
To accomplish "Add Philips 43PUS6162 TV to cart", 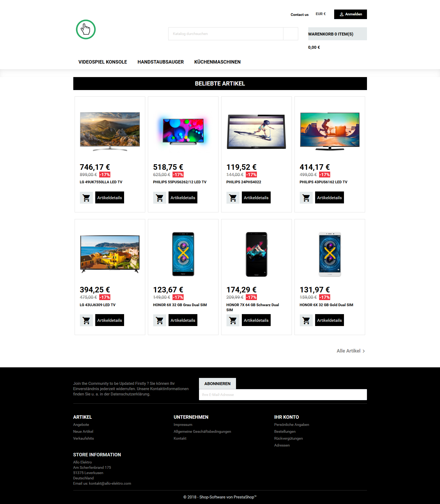I will (306, 198).
